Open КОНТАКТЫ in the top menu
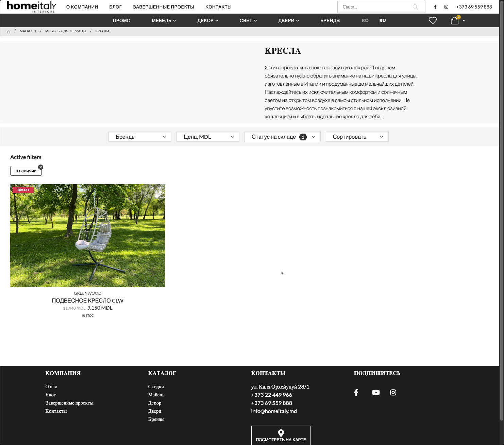This screenshot has width=504, height=445. pos(218,7)
